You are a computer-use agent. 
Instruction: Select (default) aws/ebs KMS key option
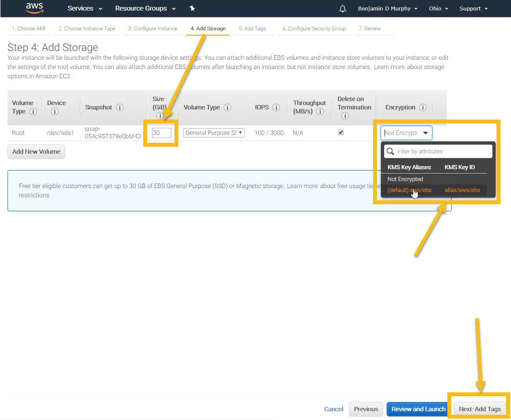point(410,190)
